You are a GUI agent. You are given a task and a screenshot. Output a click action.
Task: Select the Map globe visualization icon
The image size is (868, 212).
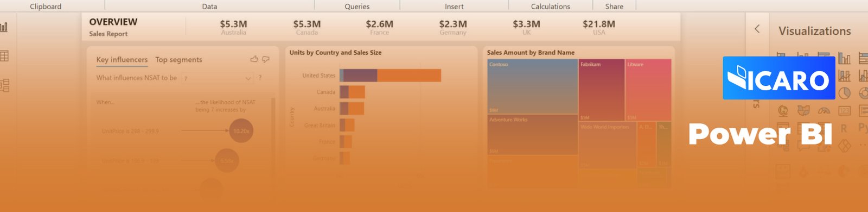pyautogui.click(x=783, y=111)
